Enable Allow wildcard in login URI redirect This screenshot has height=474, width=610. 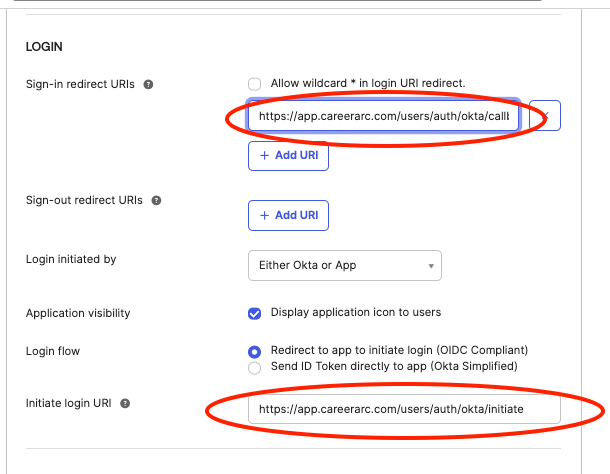pyautogui.click(x=255, y=83)
